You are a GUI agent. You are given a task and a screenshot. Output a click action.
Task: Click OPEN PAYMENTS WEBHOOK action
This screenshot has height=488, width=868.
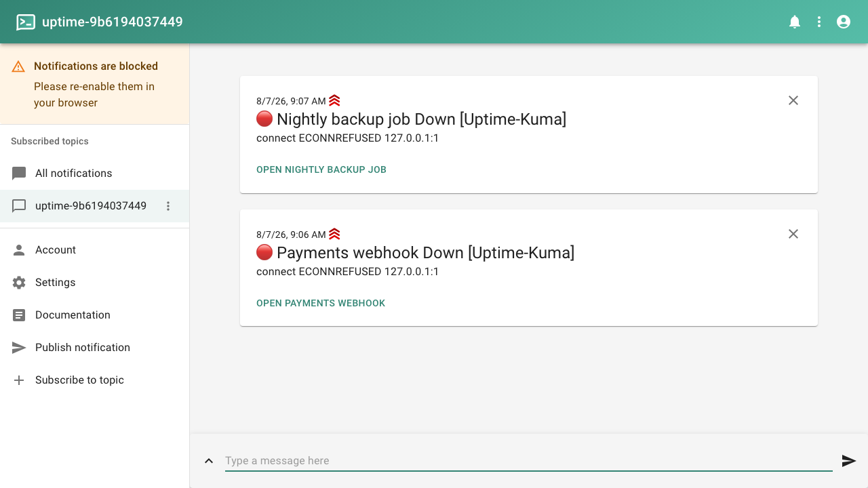pyautogui.click(x=321, y=303)
